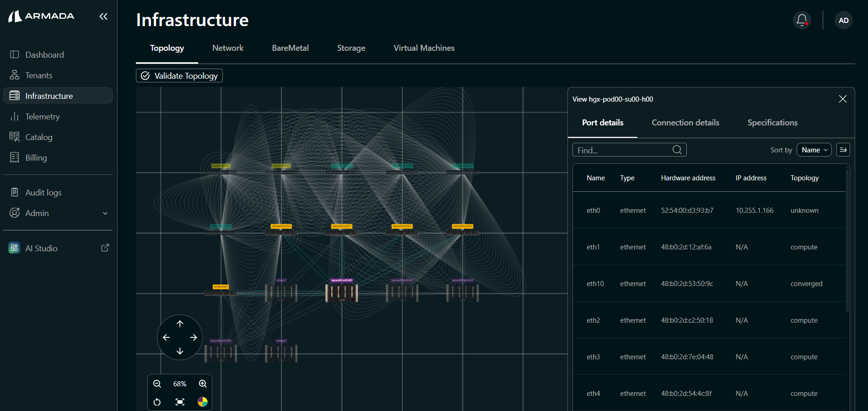Zoom in the topology view
Screen dimensions: 868x411
click(203, 384)
